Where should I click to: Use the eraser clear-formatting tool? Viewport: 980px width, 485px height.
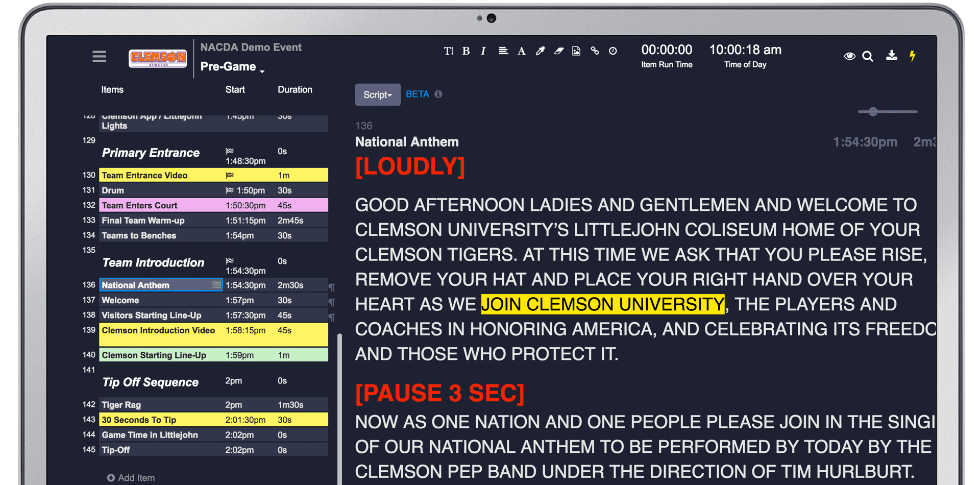point(559,51)
